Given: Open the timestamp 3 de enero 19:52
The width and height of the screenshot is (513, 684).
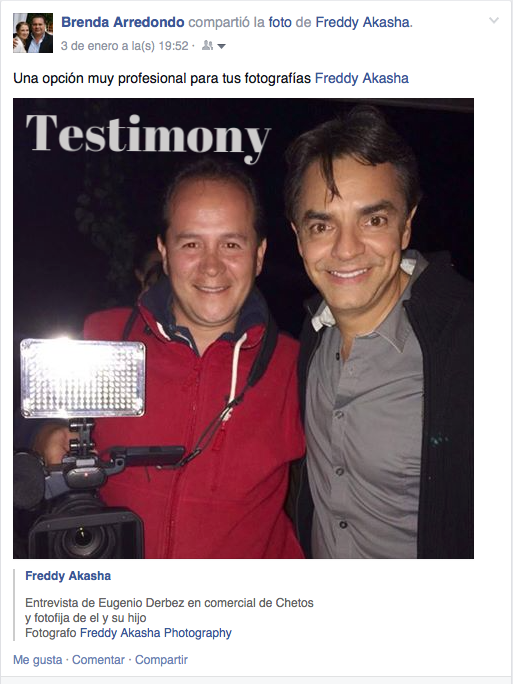Looking at the screenshot, I should 125,46.
